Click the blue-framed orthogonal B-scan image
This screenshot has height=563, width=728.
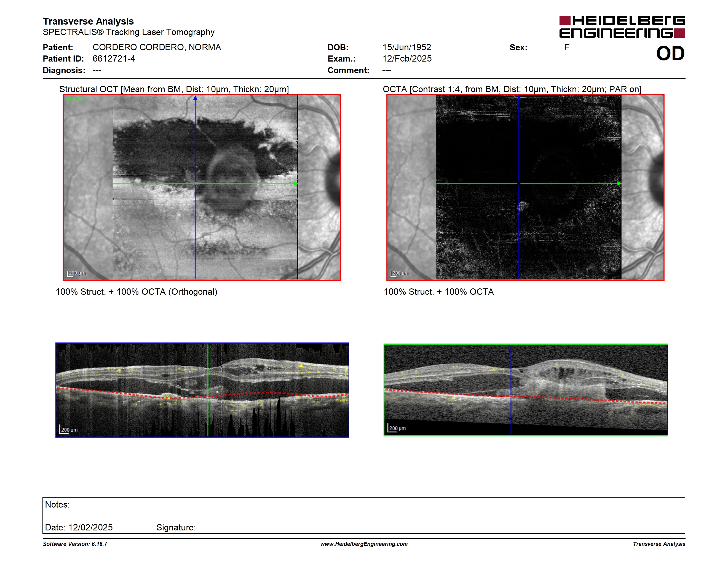click(x=202, y=390)
